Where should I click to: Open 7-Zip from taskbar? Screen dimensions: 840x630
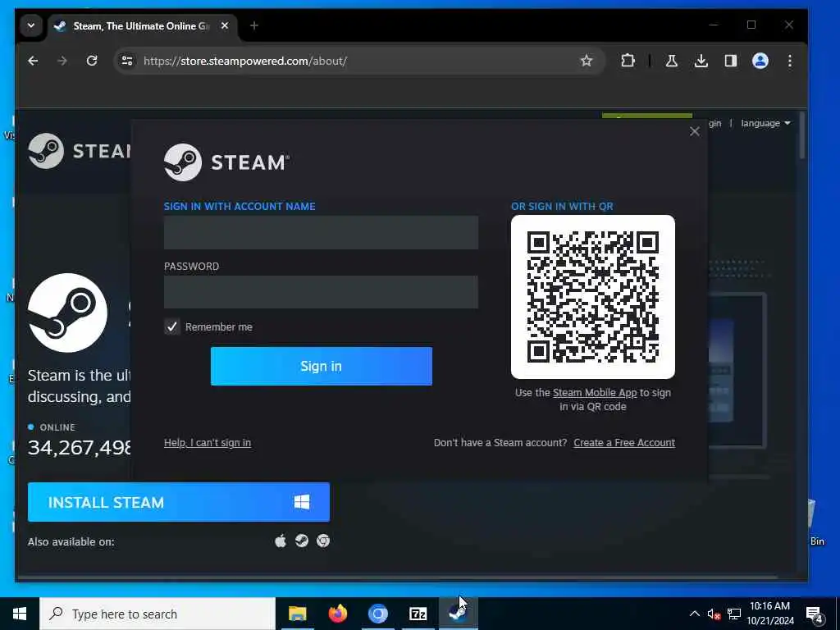[418, 614]
